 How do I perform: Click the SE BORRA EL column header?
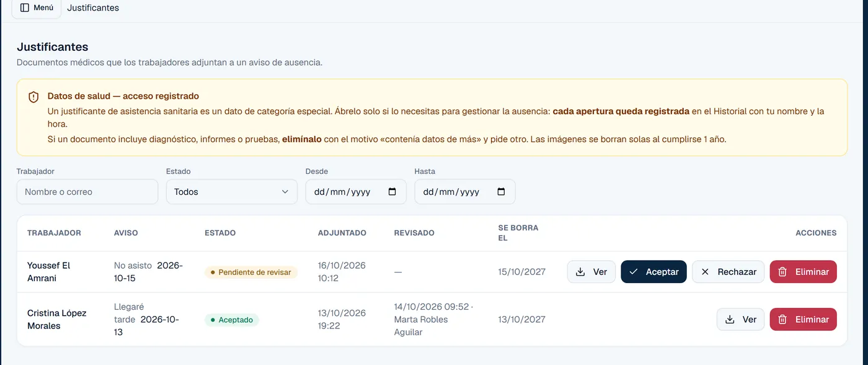518,233
